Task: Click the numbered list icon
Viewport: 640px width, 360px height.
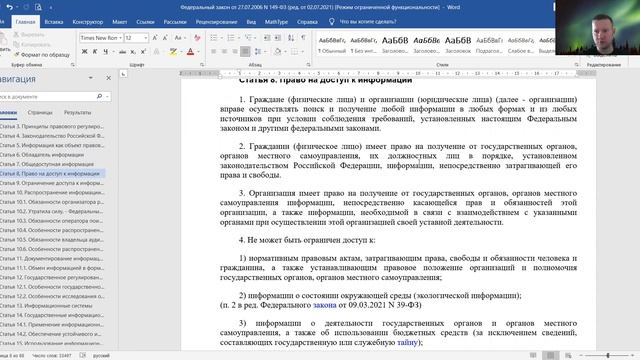Action: (231, 38)
